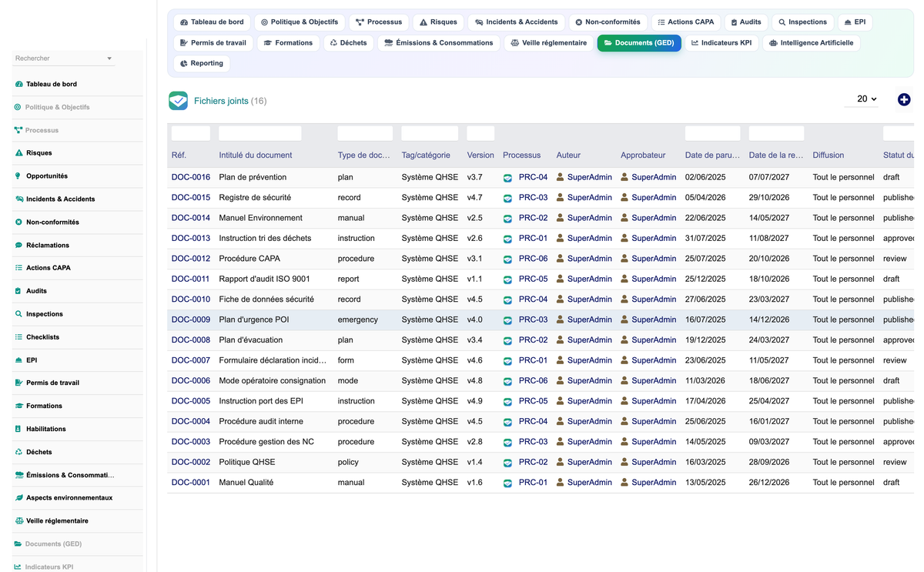
Task: Click Veille réglementaire scales icon in sidebar
Action: (x=19, y=521)
